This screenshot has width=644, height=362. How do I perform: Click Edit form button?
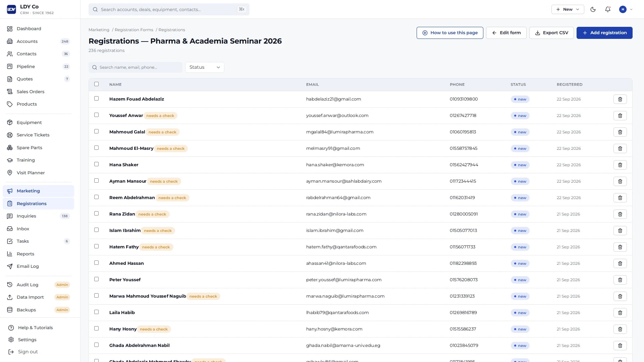pyautogui.click(x=506, y=33)
